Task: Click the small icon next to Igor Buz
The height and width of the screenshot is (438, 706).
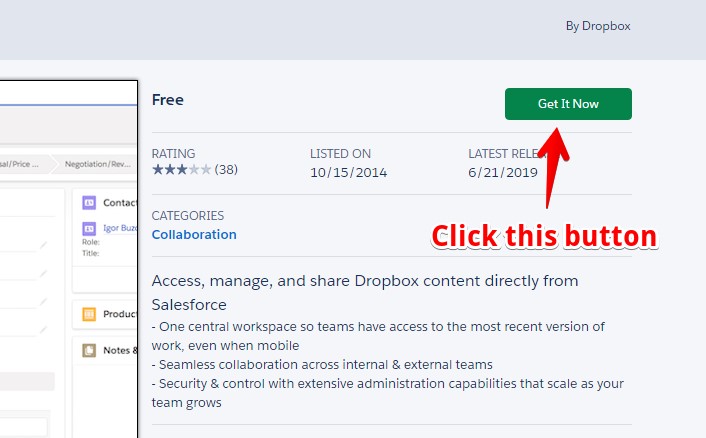Action: pos(89,228)
